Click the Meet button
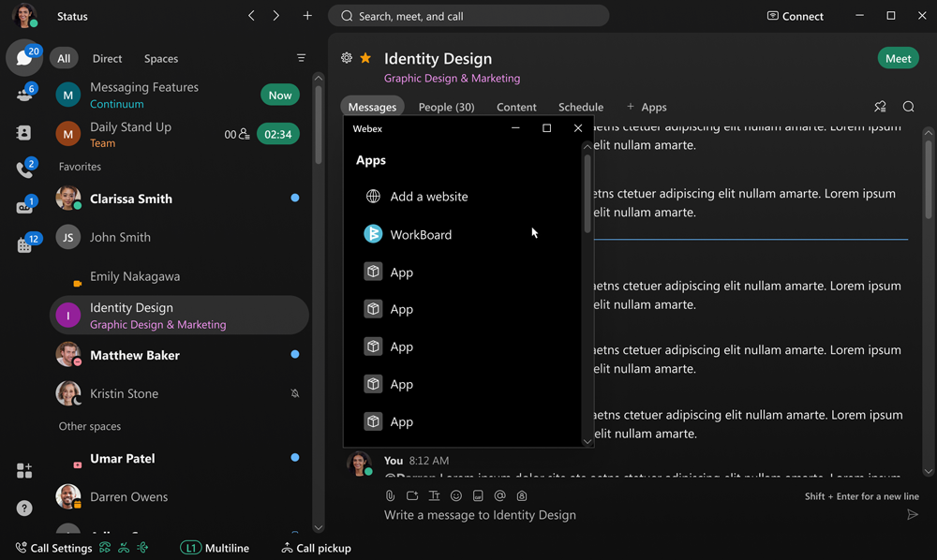Image resolution: width=937 pixels, height=560 pixels. 899,58
